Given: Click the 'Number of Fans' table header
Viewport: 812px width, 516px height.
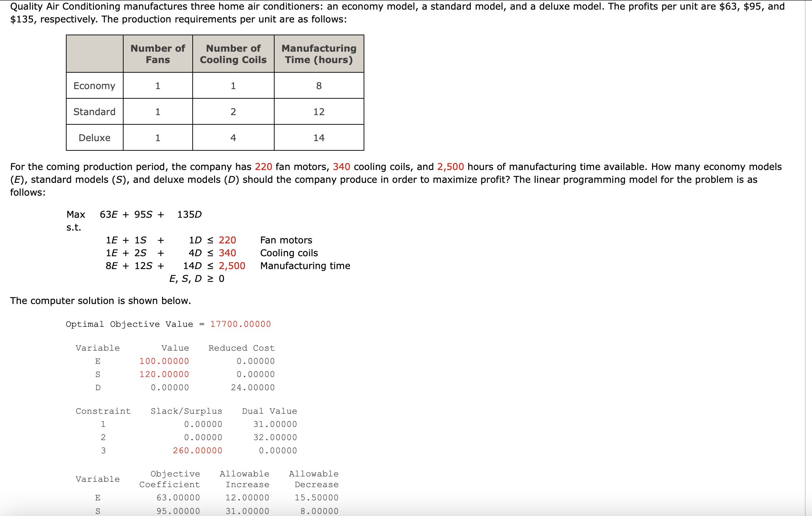Looking at the screenshot, I should [158, 54].
